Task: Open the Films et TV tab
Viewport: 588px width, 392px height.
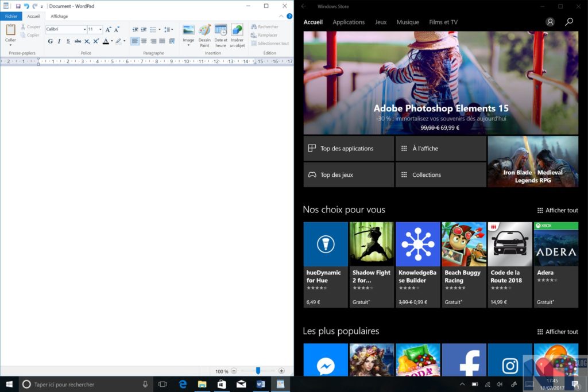Action: [x=443, y=22]
